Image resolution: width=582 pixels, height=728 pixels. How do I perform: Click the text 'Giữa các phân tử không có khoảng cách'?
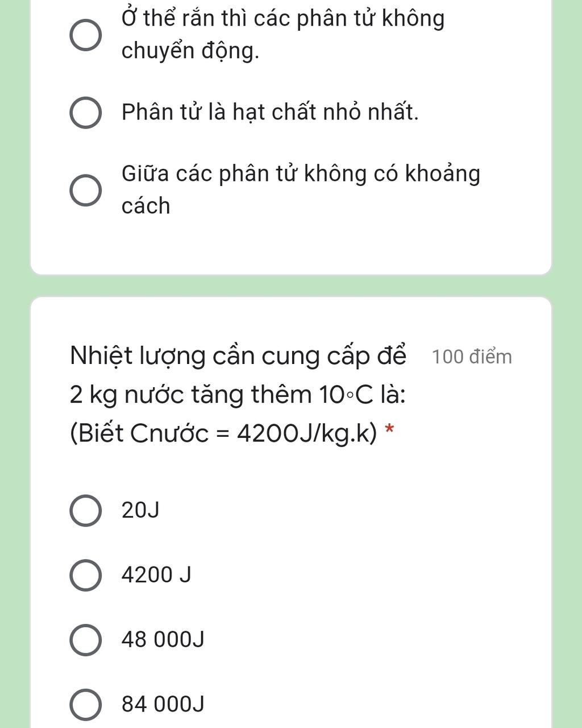301,189
